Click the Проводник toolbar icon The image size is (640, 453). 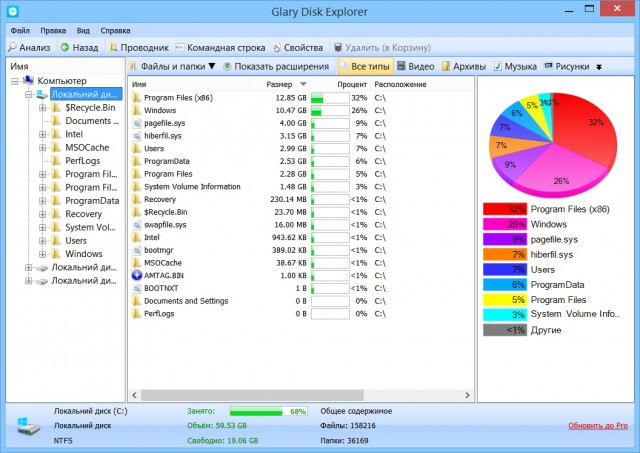tap(113, 48)
